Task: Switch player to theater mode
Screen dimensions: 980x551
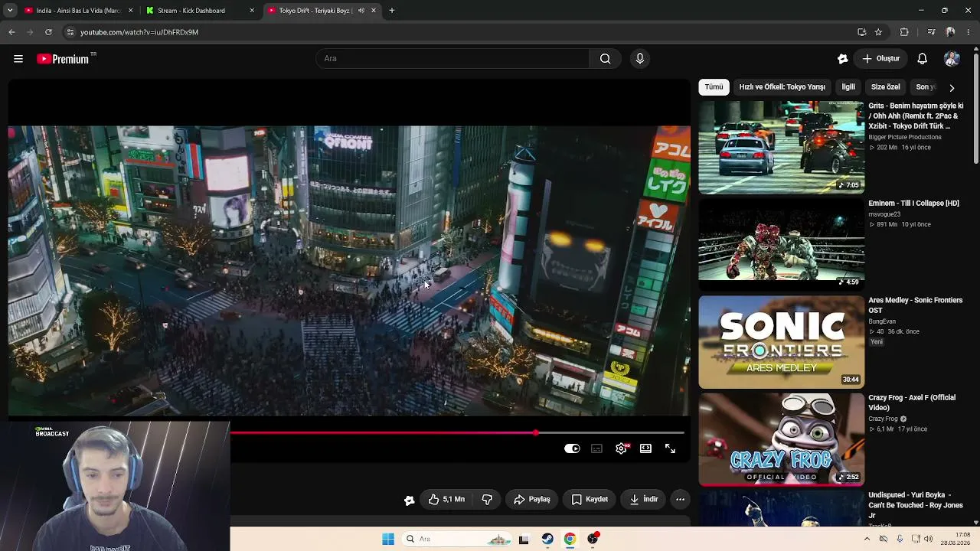Action: [645, 448]
